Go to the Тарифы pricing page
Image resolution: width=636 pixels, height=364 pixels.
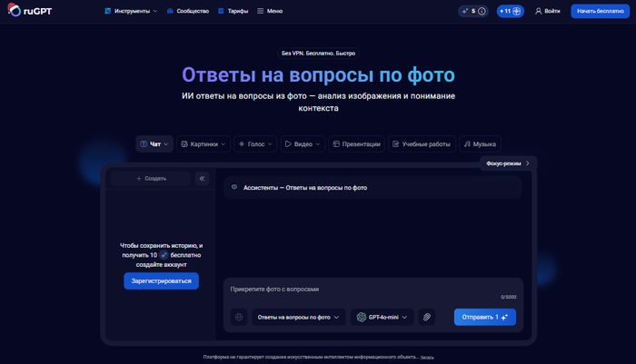click(233, 11)
